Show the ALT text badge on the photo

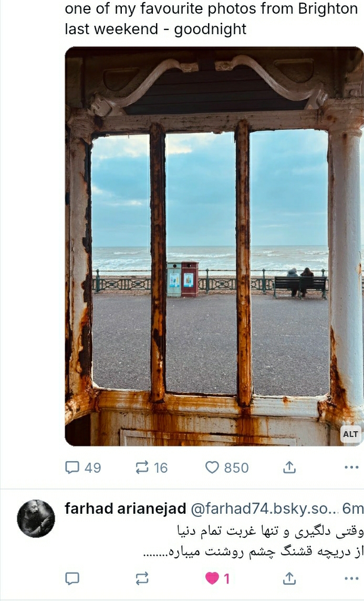350,434
